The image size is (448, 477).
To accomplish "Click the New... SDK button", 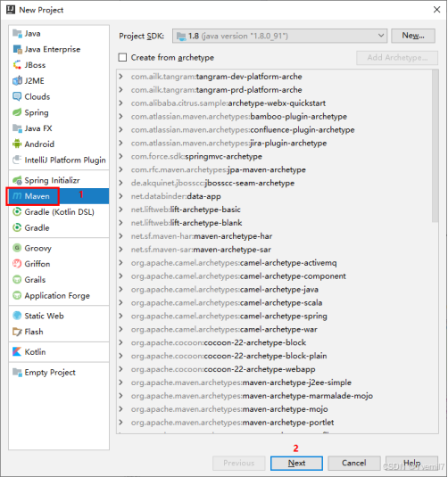I will [x=413, y=36].
